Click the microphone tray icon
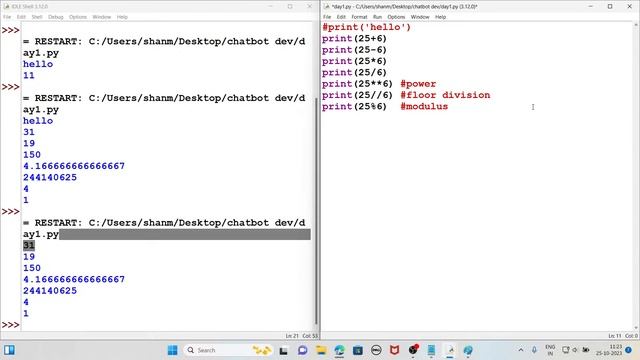Screen dimensions: 640x360 point(534,350)
